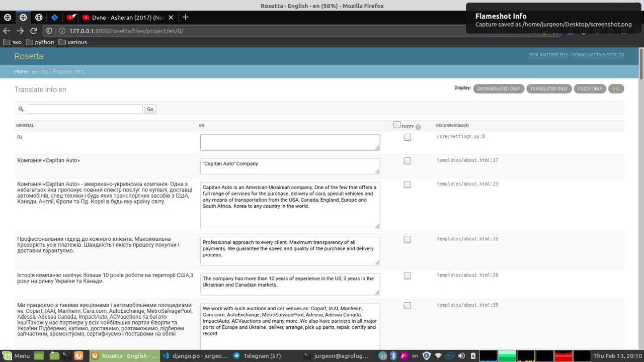
Task: Click the Intel tray icon
Action: click(450, 356)
